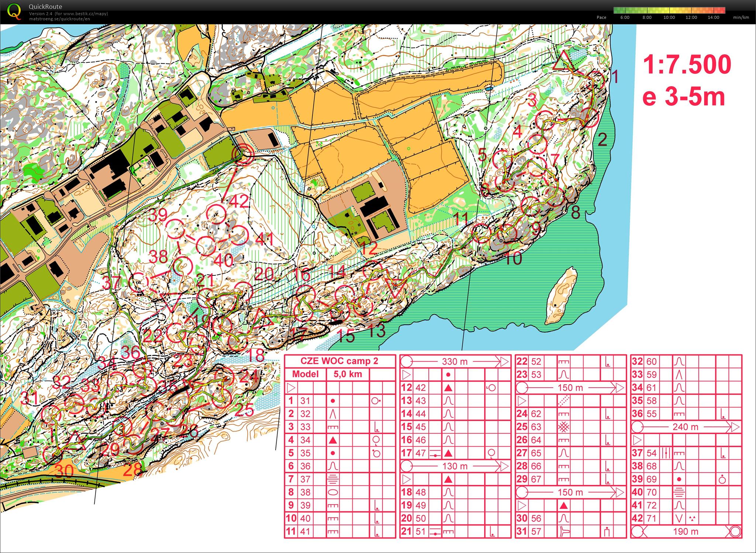Click the 14:00 pace value
This screenshot has height=553, width=756.
(713, 17)
